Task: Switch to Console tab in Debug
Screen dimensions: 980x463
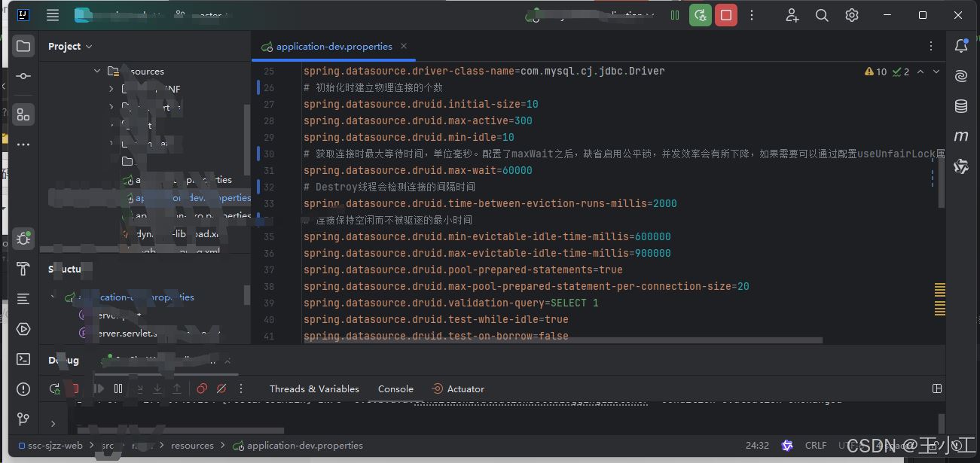Action: (x=395, y=389)
